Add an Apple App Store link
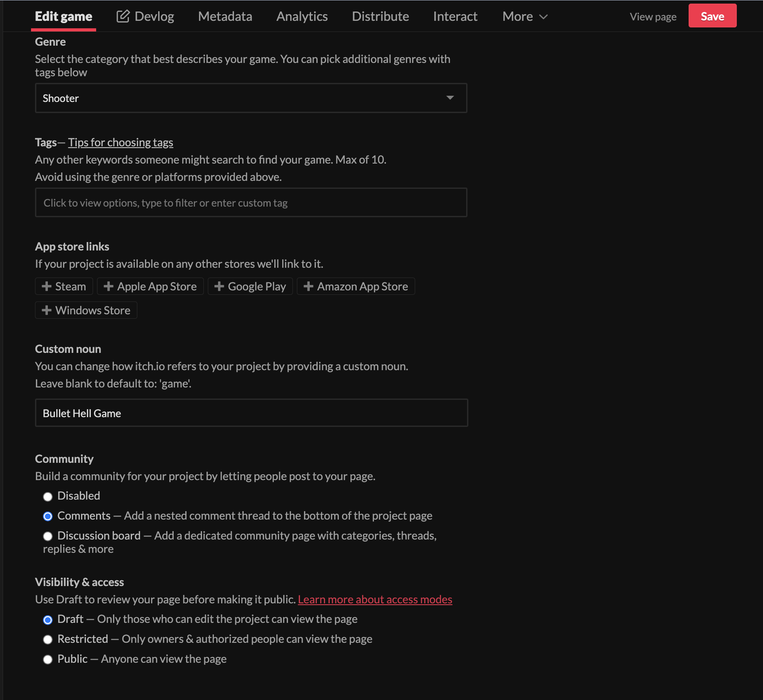763x700 pixels. click(150, 286)
